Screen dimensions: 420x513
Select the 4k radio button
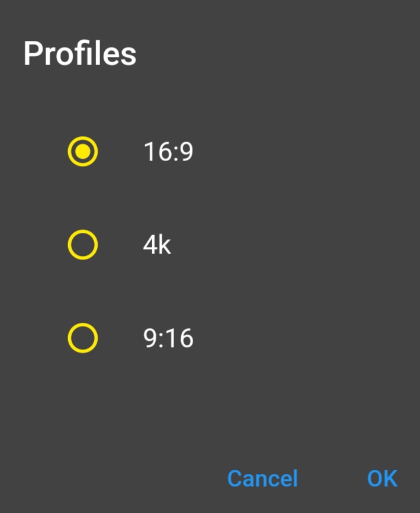(x=82, y=245)
